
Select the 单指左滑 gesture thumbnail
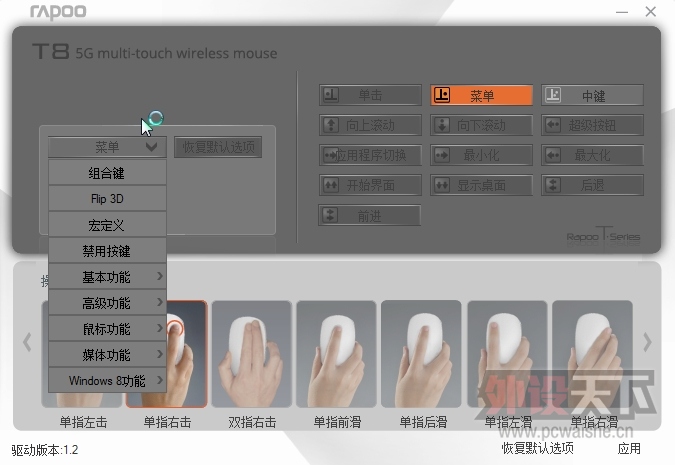[508, 354]
